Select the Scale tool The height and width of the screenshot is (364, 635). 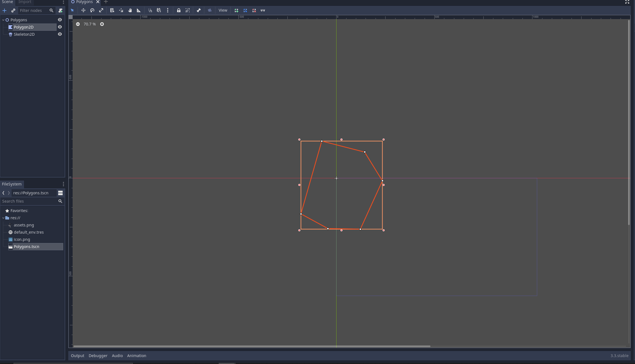(101, 10)
